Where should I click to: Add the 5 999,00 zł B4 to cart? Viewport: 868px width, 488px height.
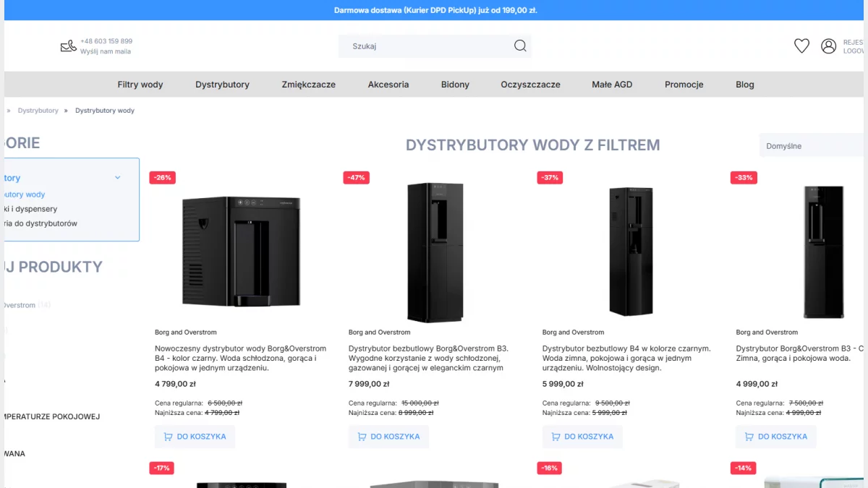point(582,437)
